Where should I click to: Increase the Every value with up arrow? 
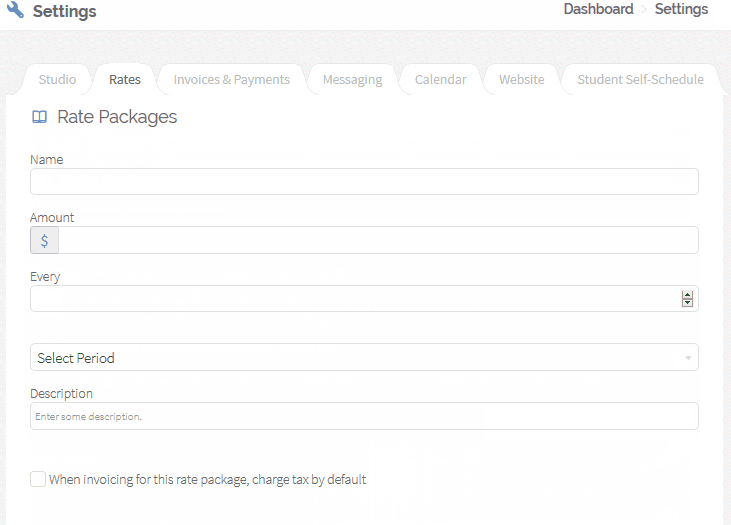[687, 295]
